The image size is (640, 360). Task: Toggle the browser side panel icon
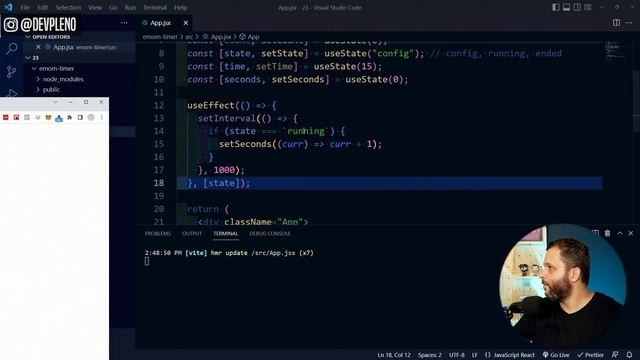point(80,117)
